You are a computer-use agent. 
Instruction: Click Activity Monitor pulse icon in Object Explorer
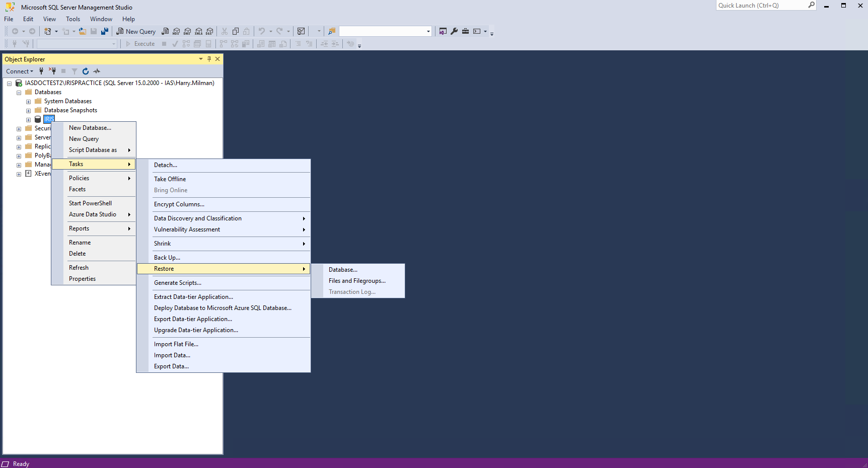tap(97, 71)
